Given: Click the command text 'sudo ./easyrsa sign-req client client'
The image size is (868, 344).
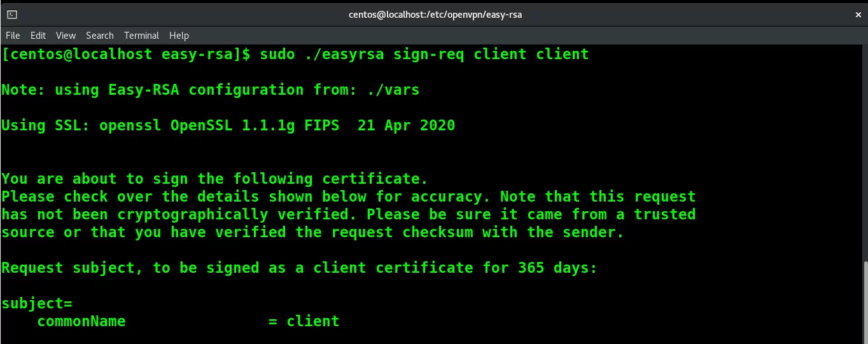Looking at the screenshot, I should [424, 55].
